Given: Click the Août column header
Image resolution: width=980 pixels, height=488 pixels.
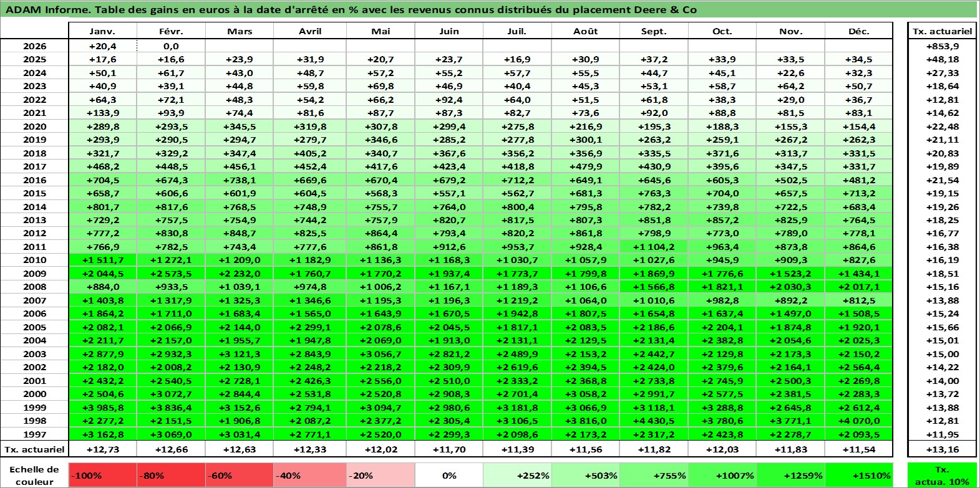Looking at the screenshot, I should point(586,31).
